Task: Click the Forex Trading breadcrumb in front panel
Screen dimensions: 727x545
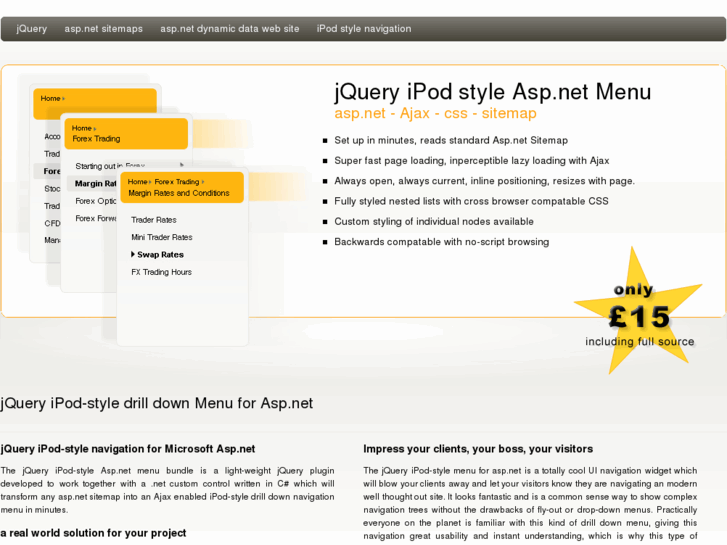Action: (177, 182)
